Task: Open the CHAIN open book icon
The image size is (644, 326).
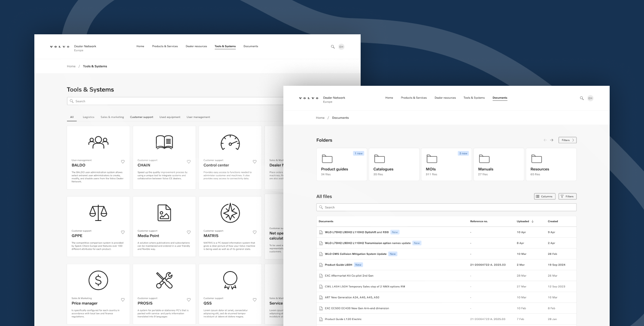Action: 164,142
